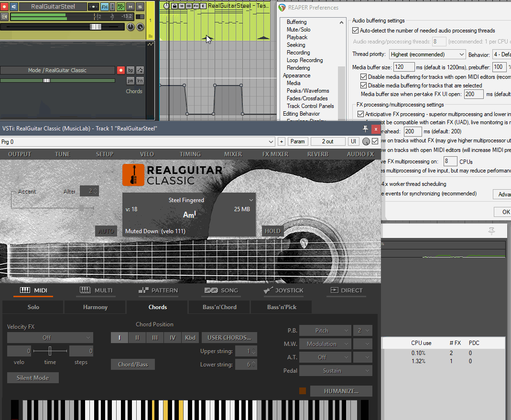Select chord position II button
This screenshot has width=511, height=420.
pyautogui.click(x=137, y=337)
